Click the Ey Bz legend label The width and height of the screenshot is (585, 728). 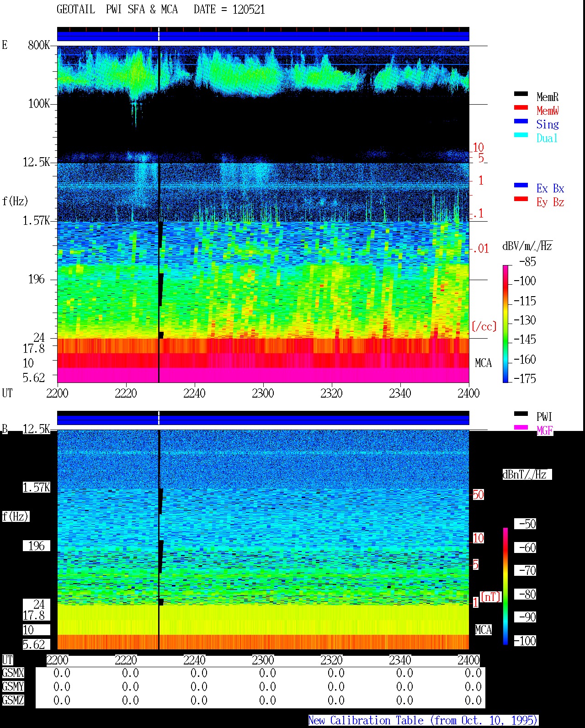(550, 202)
